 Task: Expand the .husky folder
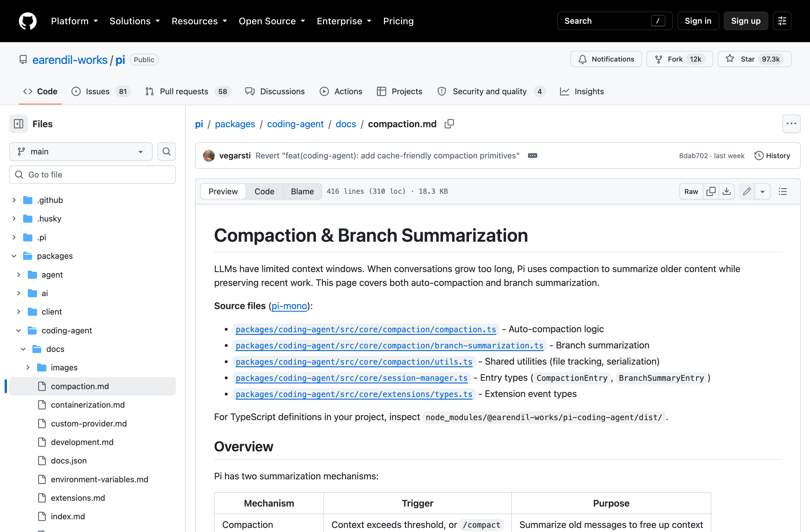pos(14,218)
